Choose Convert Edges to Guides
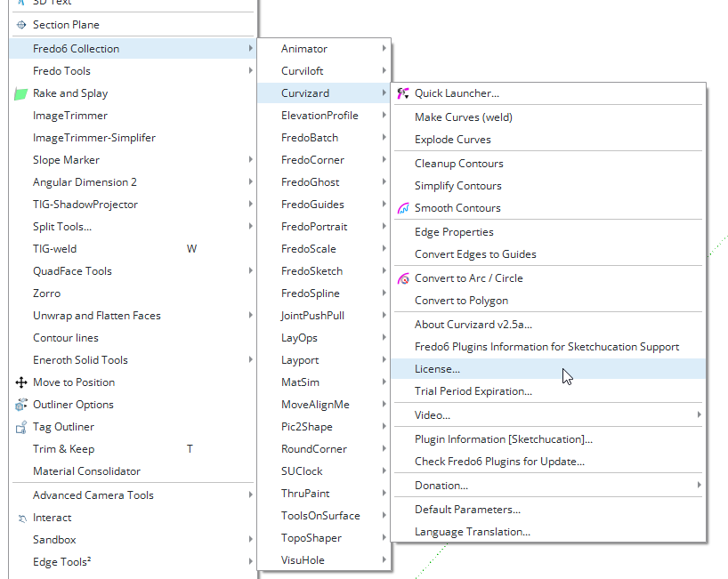 click(x=548, y=254)
